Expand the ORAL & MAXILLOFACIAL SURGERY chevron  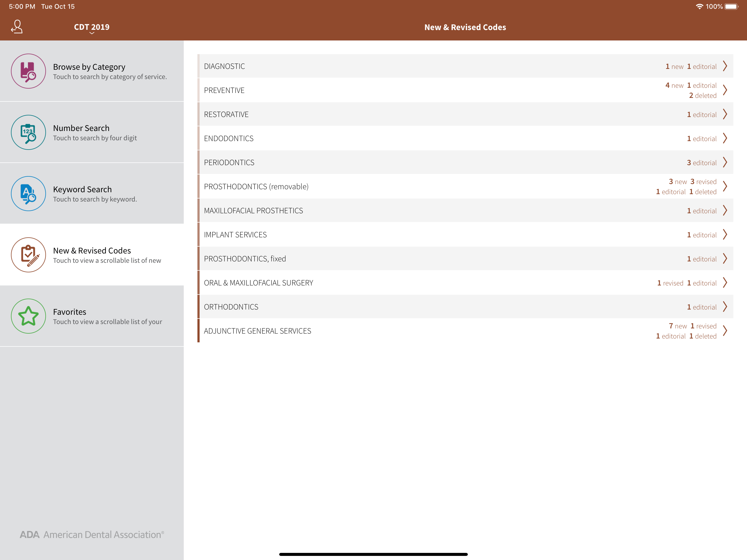(x=725, y=283)
